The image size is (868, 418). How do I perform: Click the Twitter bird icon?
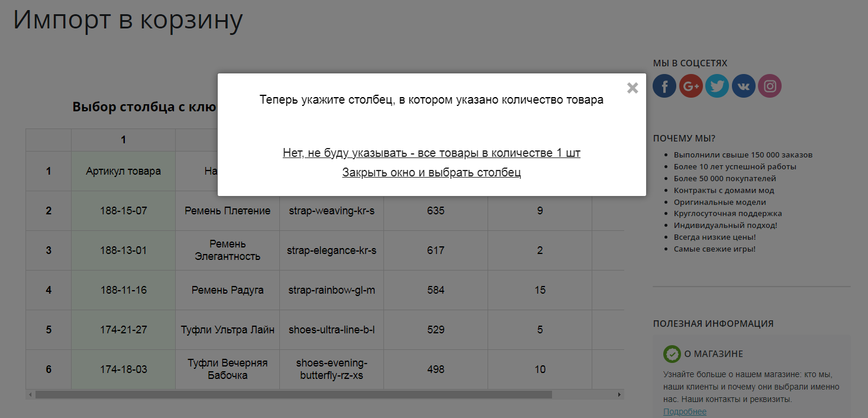click(x=717, y=86)
